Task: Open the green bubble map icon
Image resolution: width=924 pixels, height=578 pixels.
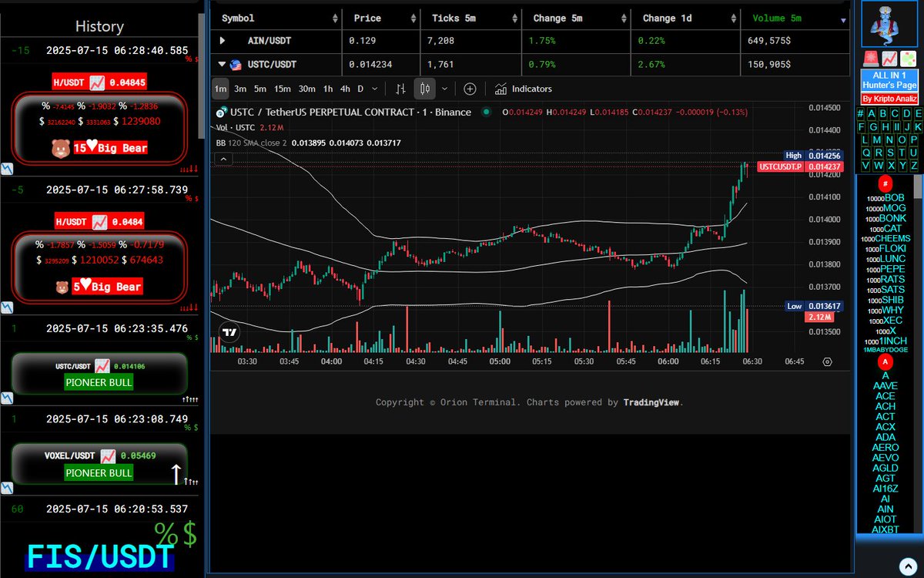Action: [x=909, y=58]
